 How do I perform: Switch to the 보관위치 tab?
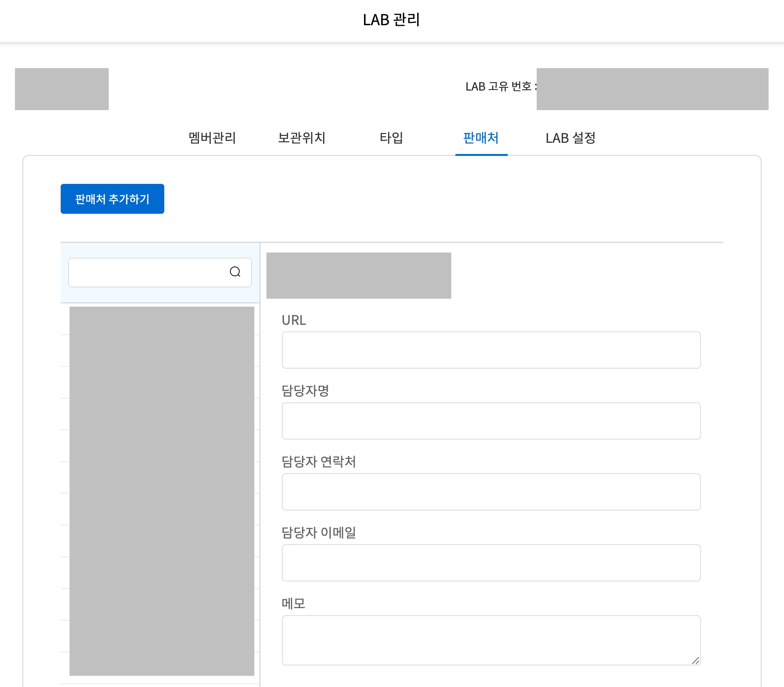pyautogui.click(x=302, y=138)
